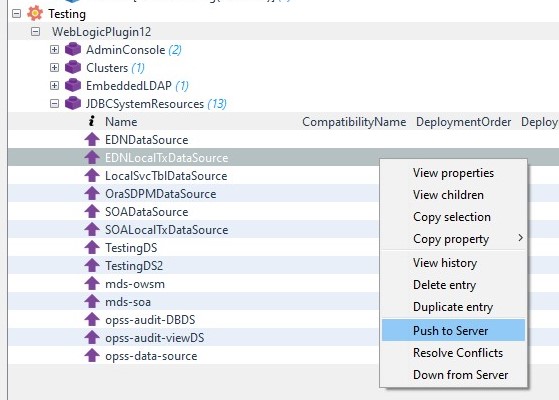This screenshot has height=400, width=559.
Task: Select the opss-audit-viewDS row text
Action: click(155, 338)
